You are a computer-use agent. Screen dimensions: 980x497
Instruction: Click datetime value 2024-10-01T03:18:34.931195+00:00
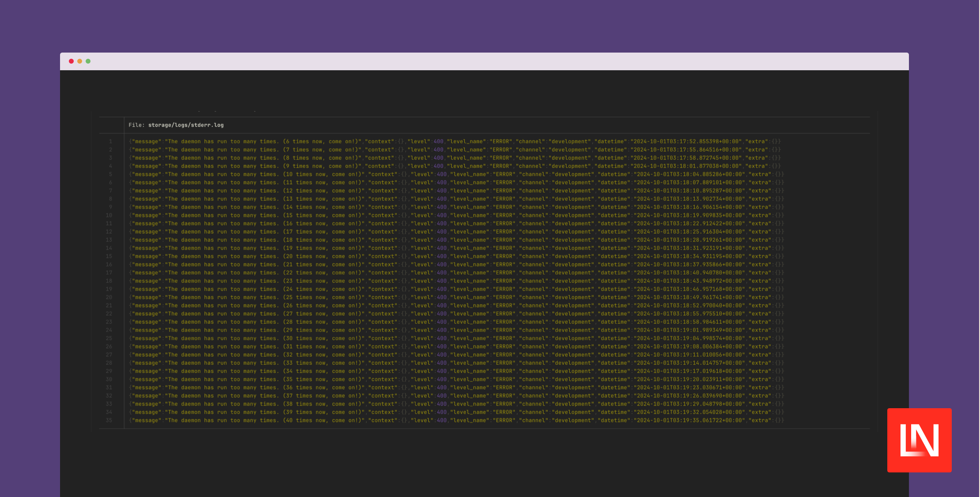(690, 256)
